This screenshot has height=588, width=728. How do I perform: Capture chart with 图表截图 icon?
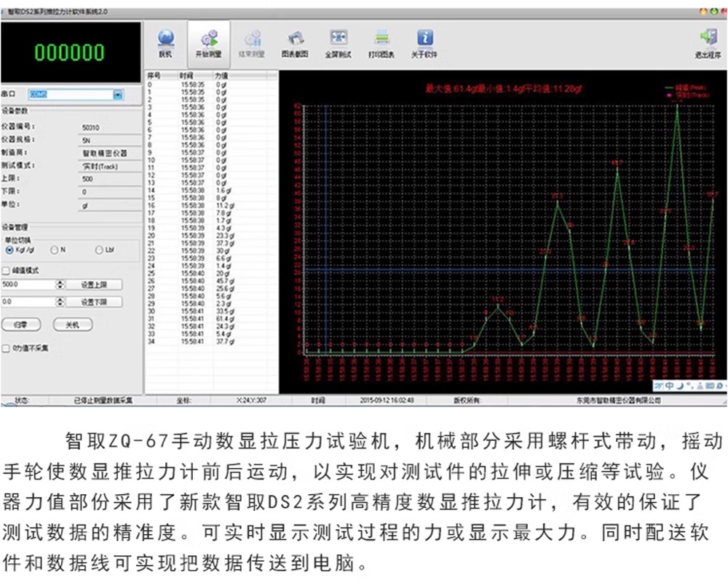295,43
